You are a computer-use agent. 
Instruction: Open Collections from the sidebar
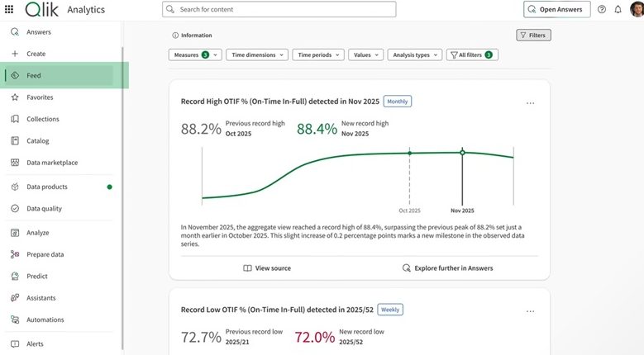click(43, 119)
